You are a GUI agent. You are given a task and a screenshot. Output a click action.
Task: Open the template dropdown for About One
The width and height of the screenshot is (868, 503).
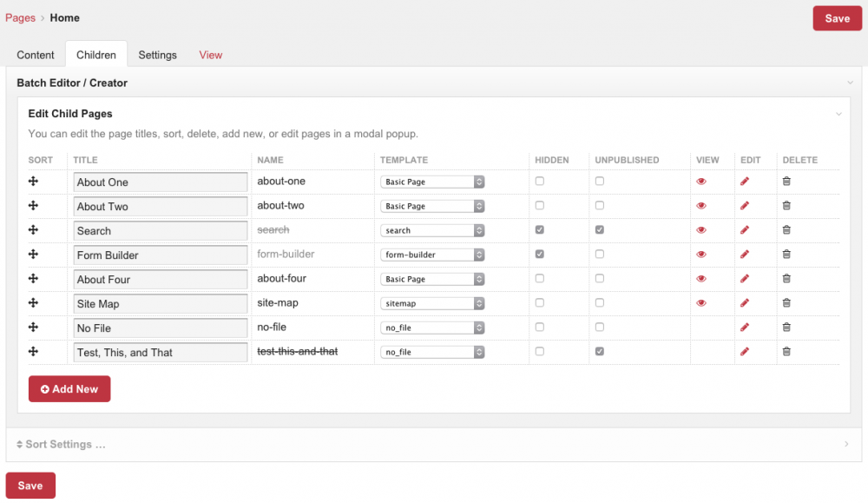(x=432, y=182)
